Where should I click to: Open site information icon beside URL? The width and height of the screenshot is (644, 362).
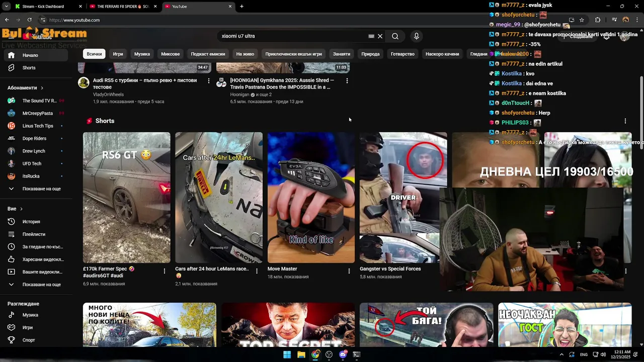43,20
